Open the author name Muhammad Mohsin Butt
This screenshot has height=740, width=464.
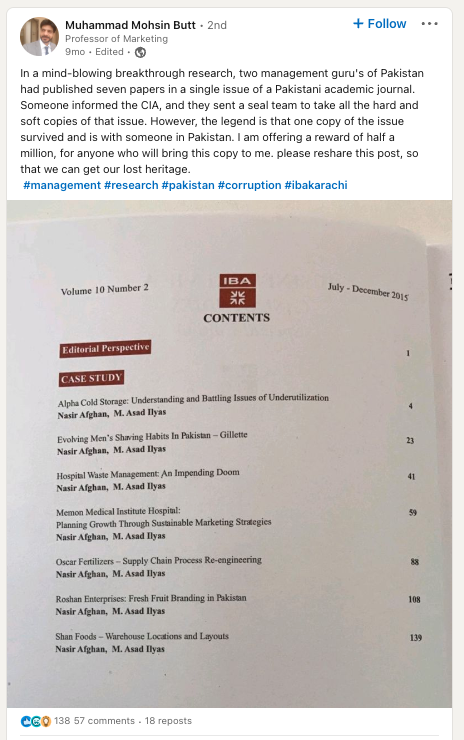130,25
